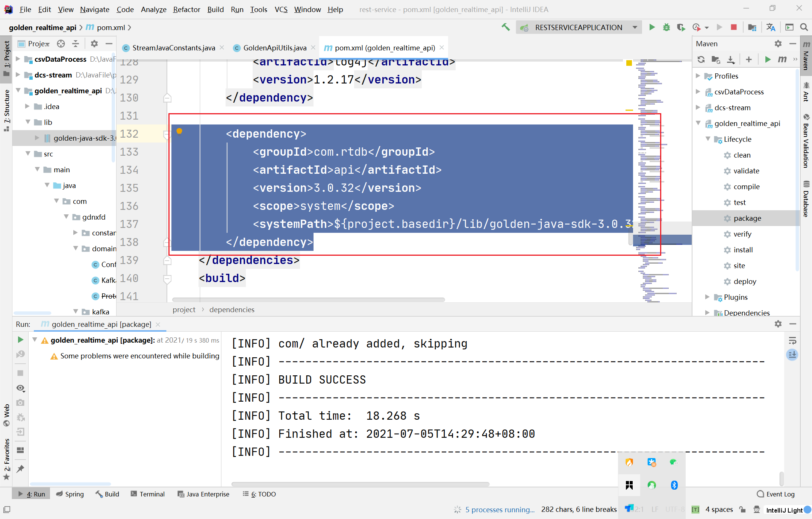
Task: Switch to GoldenApiUtils.java tab
Action: pos(275,48)
